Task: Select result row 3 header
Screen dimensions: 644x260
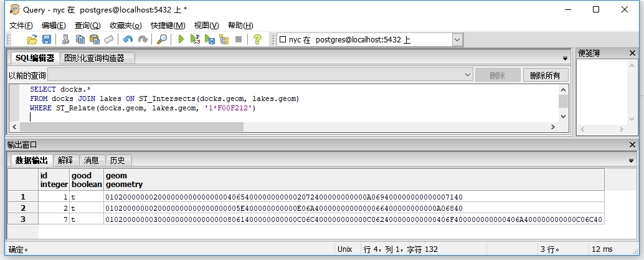Action: 23,219
